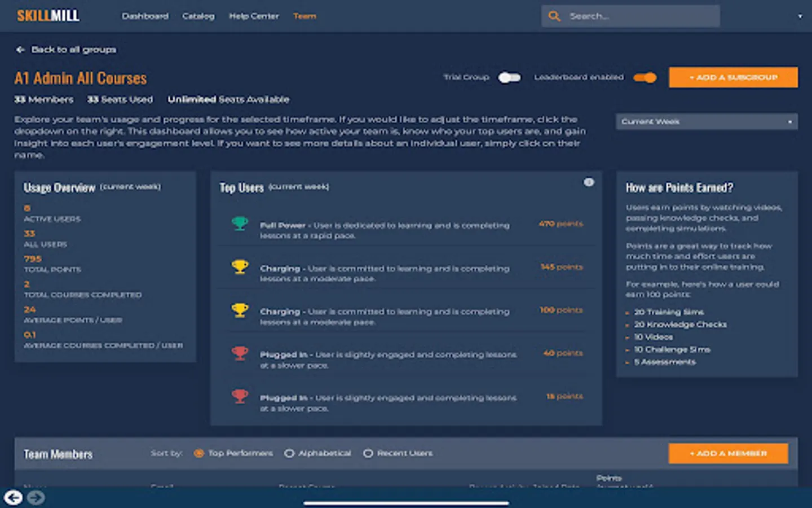Open the Current Week timeframe dropdown
This screenshot has height=508, width=812.
707,121
